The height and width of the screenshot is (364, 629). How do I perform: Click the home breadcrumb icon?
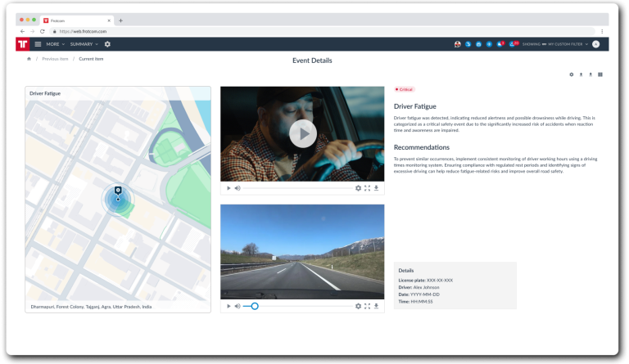coord(29,59)
